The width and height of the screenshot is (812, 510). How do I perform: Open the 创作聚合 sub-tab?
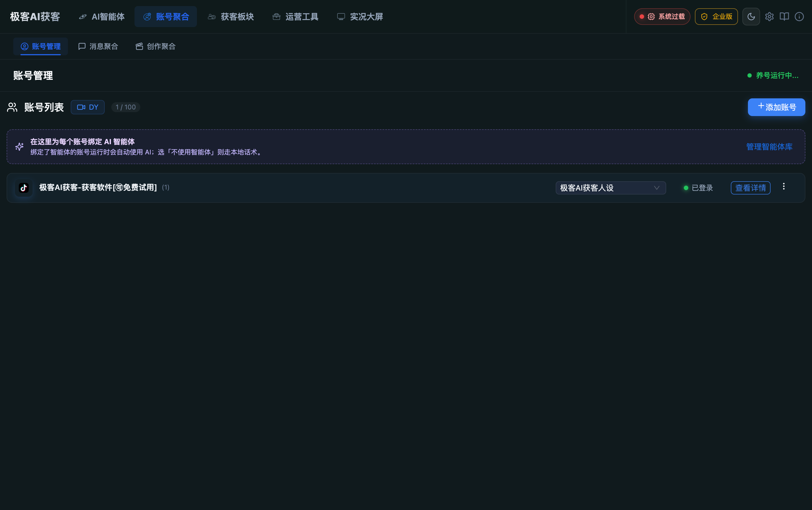point(155,46)
